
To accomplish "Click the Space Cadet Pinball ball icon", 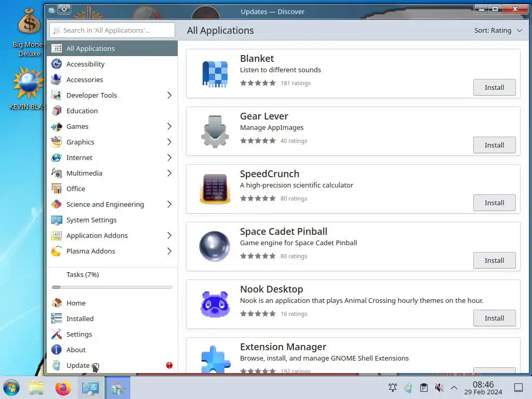I will 215,246.
